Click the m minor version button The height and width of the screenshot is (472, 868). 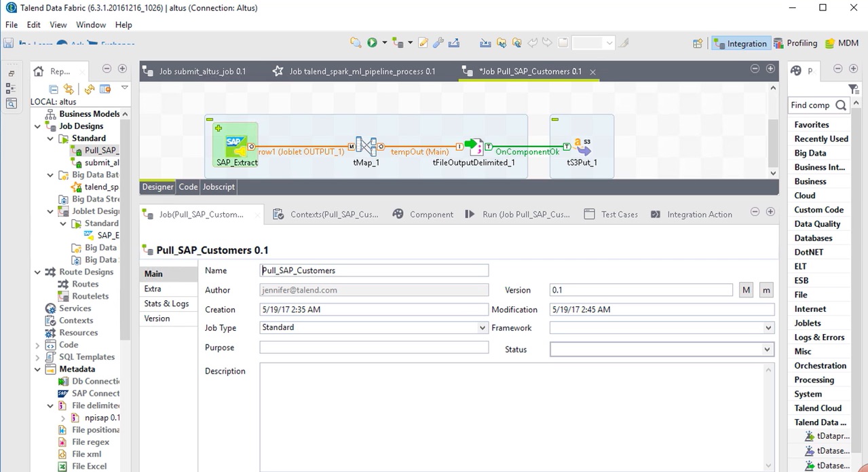tap(766, 290)
